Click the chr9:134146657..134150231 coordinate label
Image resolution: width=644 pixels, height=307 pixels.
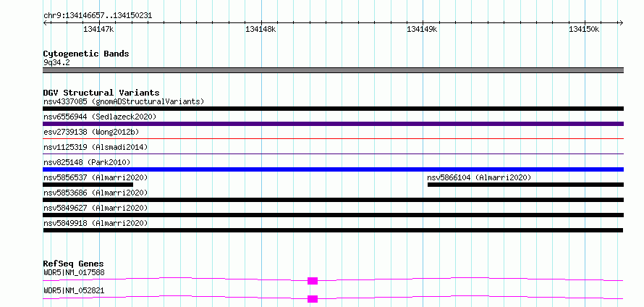(x=98, y=16)
